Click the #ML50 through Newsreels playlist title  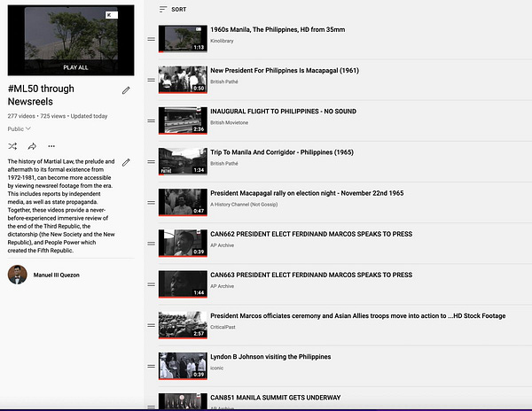(41, 95)
